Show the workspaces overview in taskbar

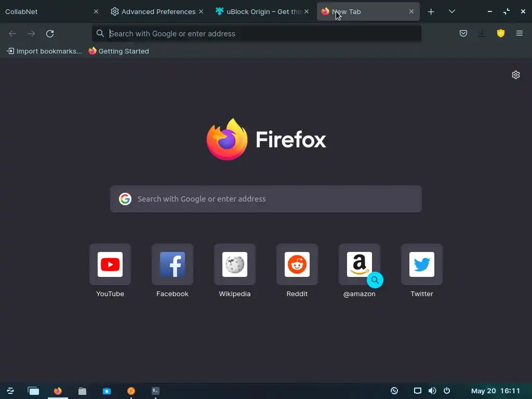33,391
